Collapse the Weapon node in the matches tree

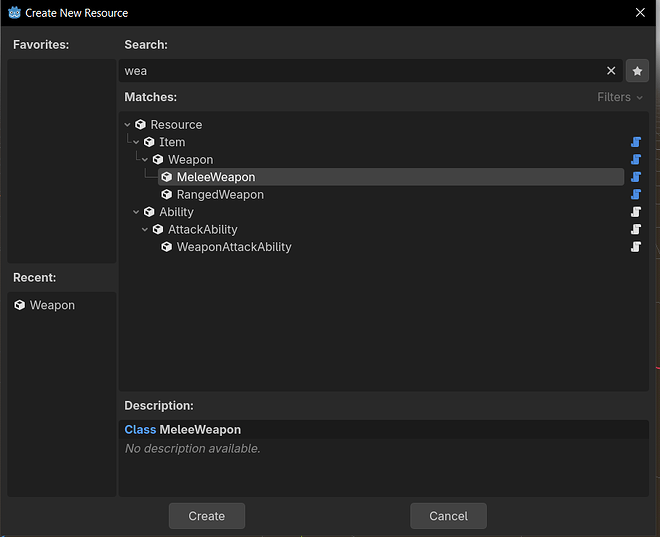point(145,160)
